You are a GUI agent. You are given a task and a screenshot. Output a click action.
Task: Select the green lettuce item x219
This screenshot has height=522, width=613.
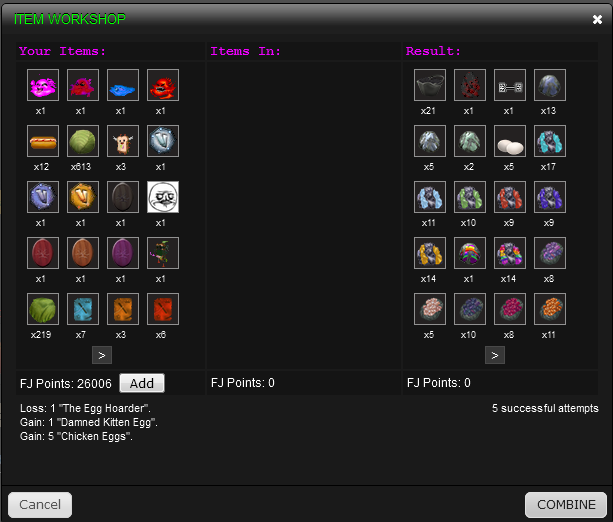(43, 309)
